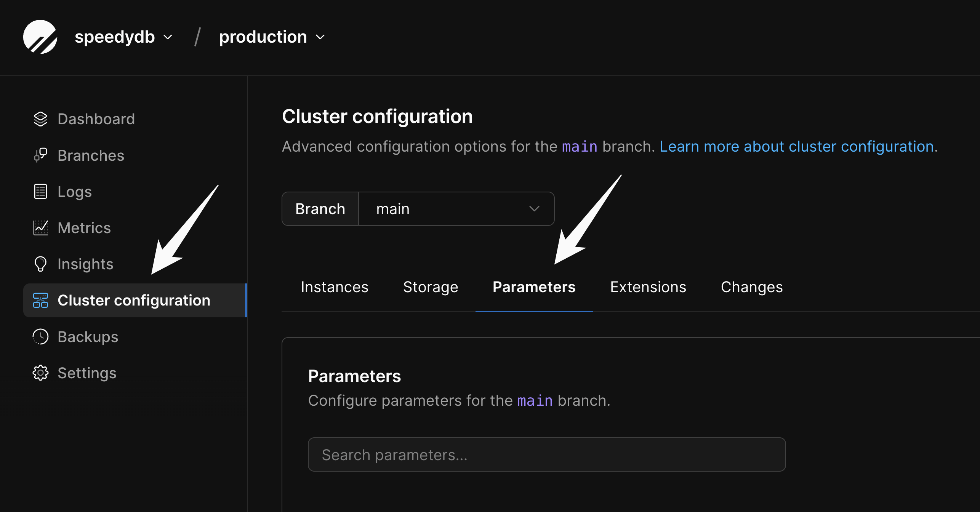980x512 pixels.
Task: Click the Cluster configuration sidebar icon
Action: pyautogui.click(x=40, y=300)
